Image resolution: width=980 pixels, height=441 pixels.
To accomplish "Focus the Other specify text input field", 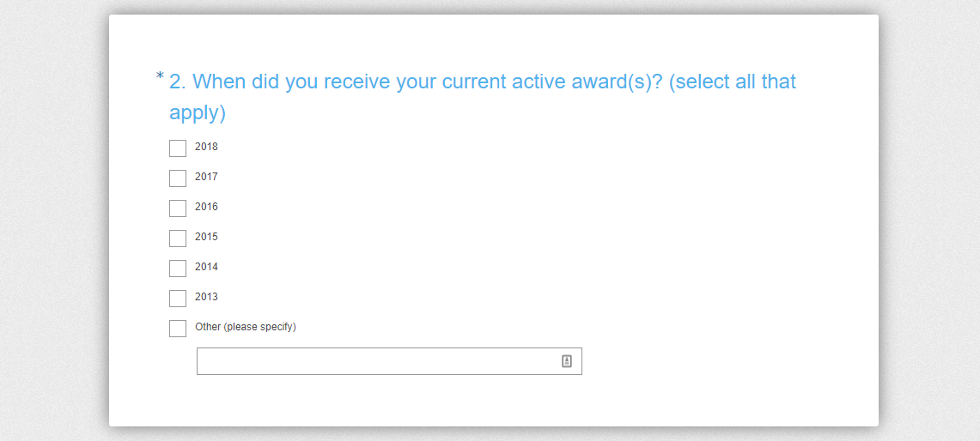I will [378, 361].
